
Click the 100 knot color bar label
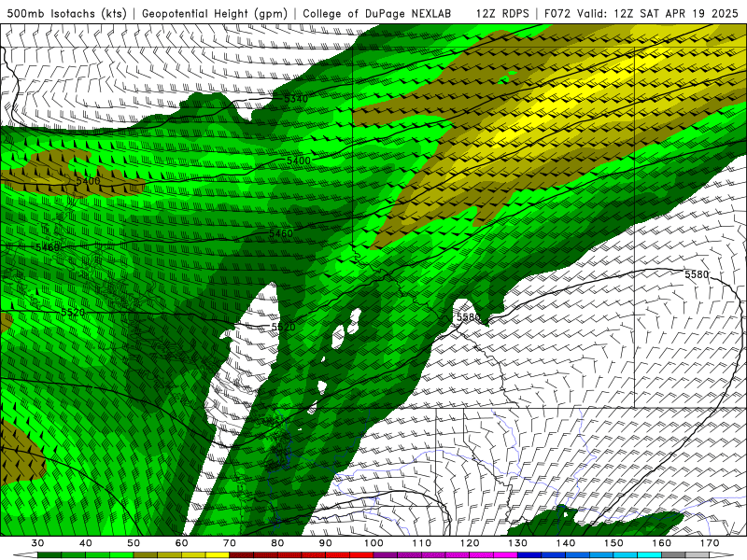pos(374,543)
